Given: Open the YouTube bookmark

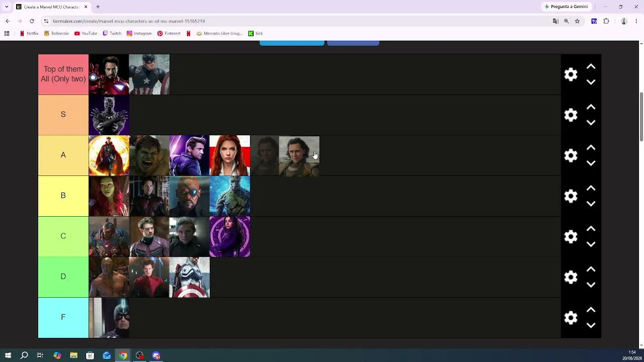Looking at the screenshot, I should pyautogui.click(x=86, y=34).
